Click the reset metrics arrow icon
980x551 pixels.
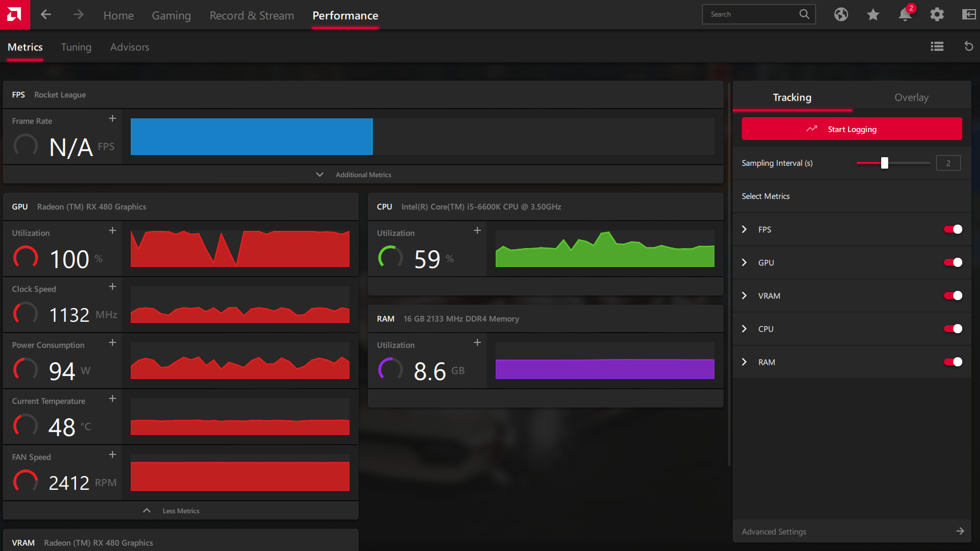pyautogui.click(x=969, y=46)
